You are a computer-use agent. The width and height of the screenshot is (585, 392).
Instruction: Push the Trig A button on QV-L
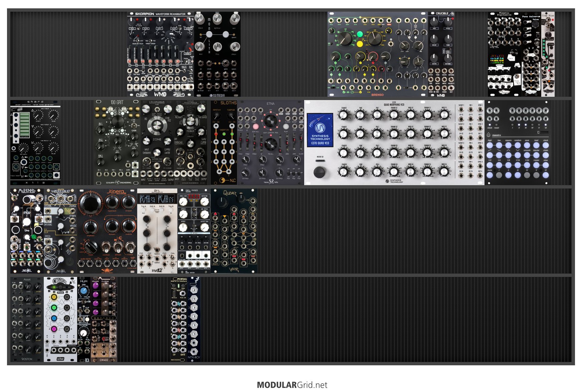pyautogui.click(x=144, y=210)
